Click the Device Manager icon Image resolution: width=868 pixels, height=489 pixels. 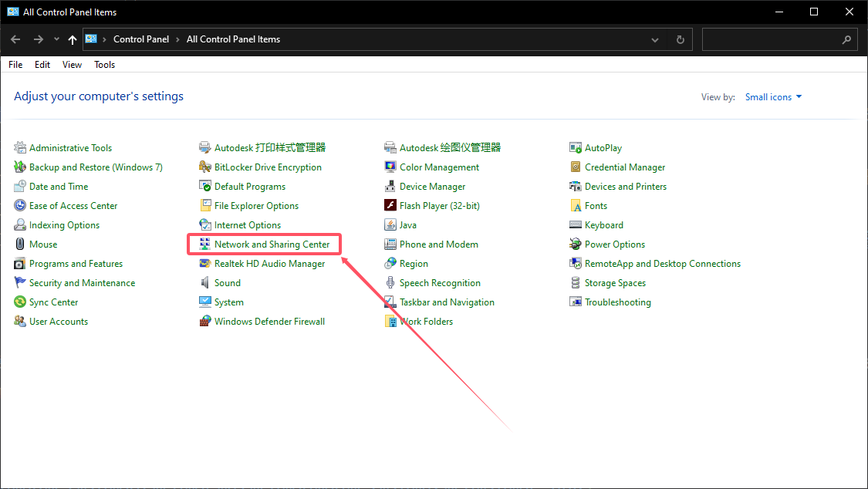coord(390,187)
